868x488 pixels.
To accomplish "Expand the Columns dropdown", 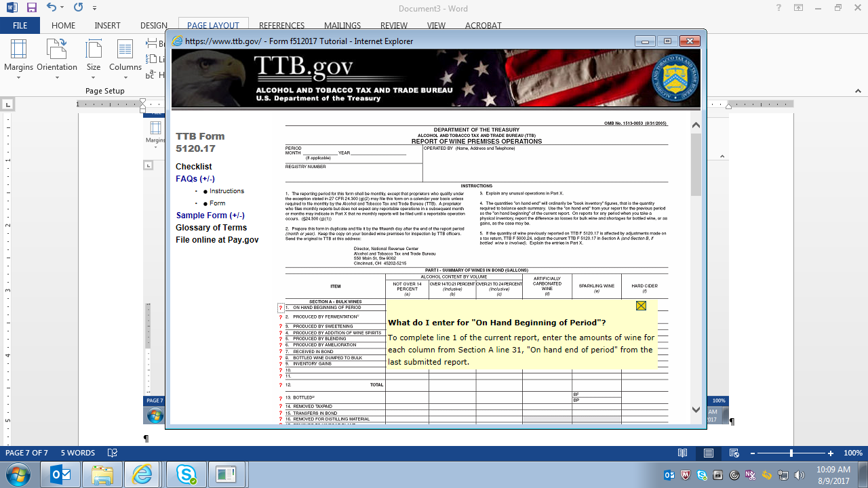I will pyautogui.click(x=125, y=58).
